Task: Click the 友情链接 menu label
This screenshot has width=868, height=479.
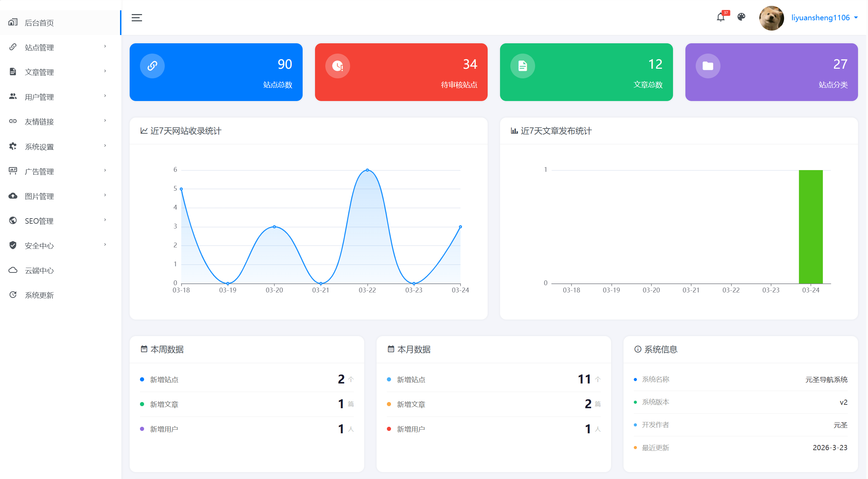Action: 39,122
